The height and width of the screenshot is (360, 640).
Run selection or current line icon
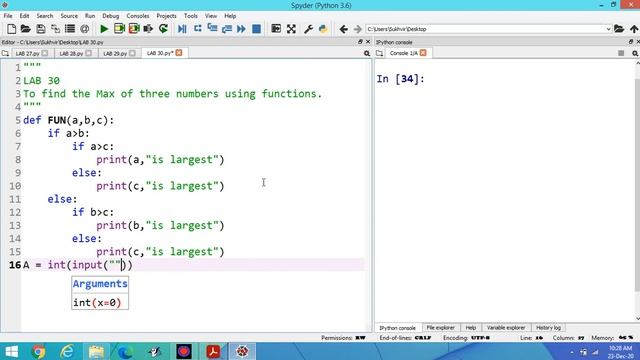[148, 29]
